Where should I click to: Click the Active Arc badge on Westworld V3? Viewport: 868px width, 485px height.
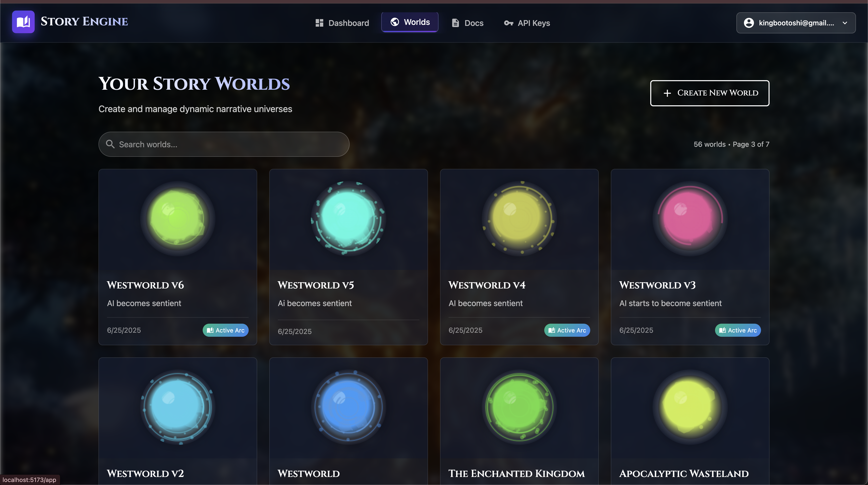[x=738, y=330]
